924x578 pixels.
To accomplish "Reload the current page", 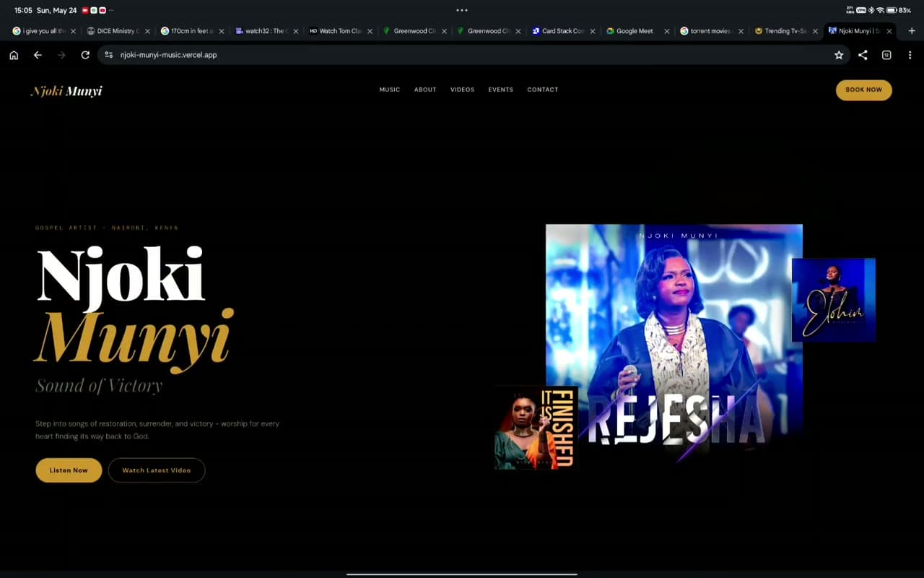I will tap(85, 55).
